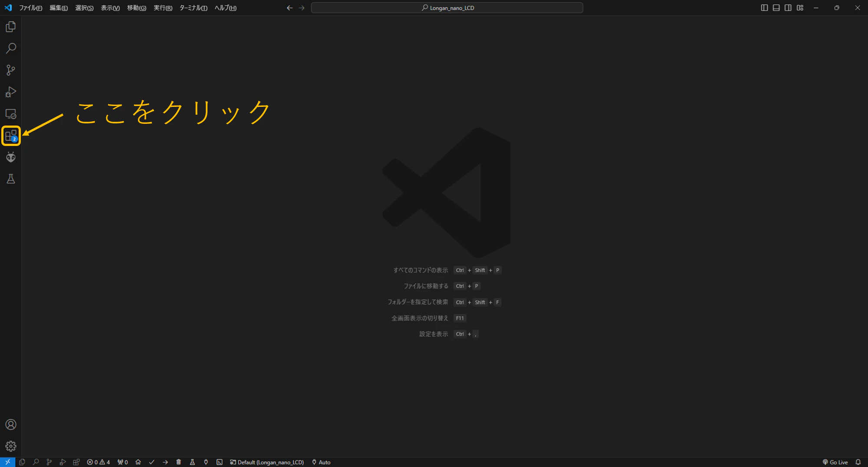Open the Extensions view with badge 2
868x467 pixels.
[x=11, y=136]
